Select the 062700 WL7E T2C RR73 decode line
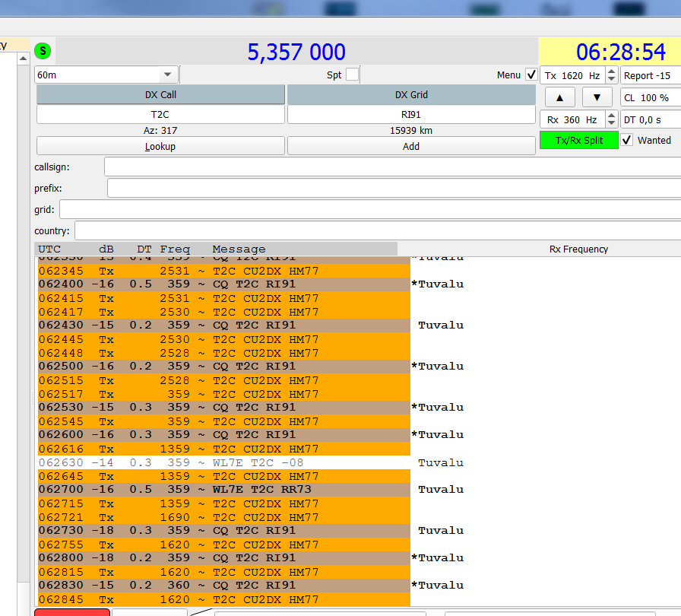Image resolution: width=681 pixels, height=616 pixels. [224, 490]
